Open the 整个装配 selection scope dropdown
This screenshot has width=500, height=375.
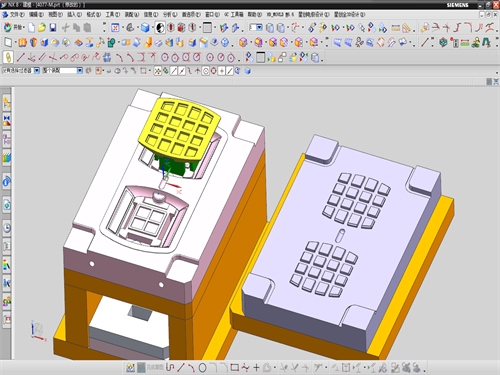click(x=80, y=71)
